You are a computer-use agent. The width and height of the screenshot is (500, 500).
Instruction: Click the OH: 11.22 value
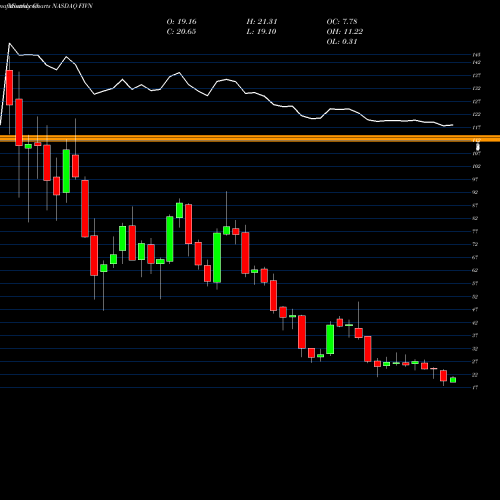[345, 32]
